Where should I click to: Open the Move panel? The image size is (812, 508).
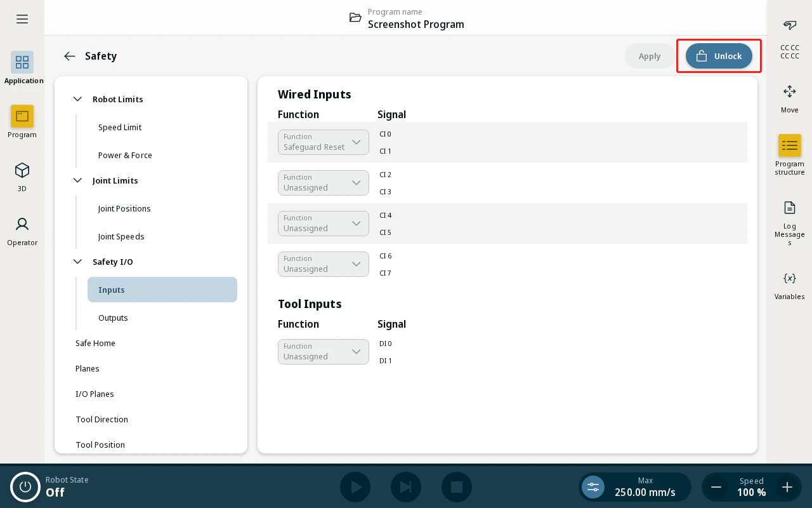click(x=790, y=98)
